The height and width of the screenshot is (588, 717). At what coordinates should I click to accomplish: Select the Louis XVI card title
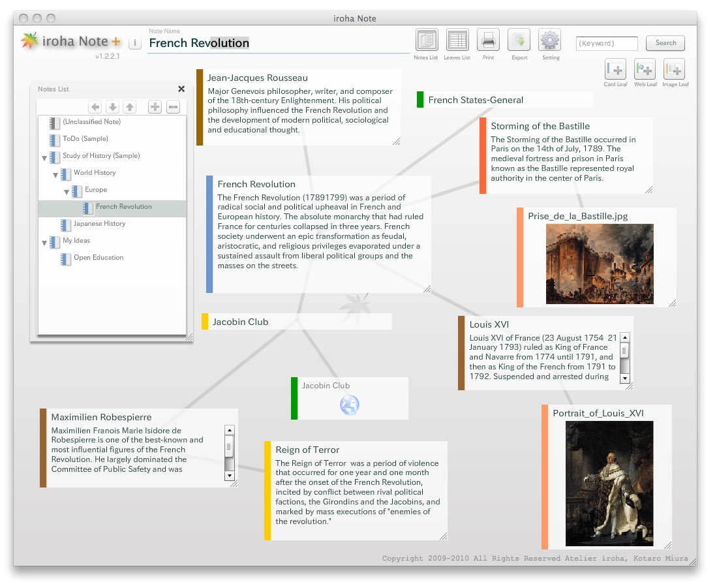click(x=489, y=324)
